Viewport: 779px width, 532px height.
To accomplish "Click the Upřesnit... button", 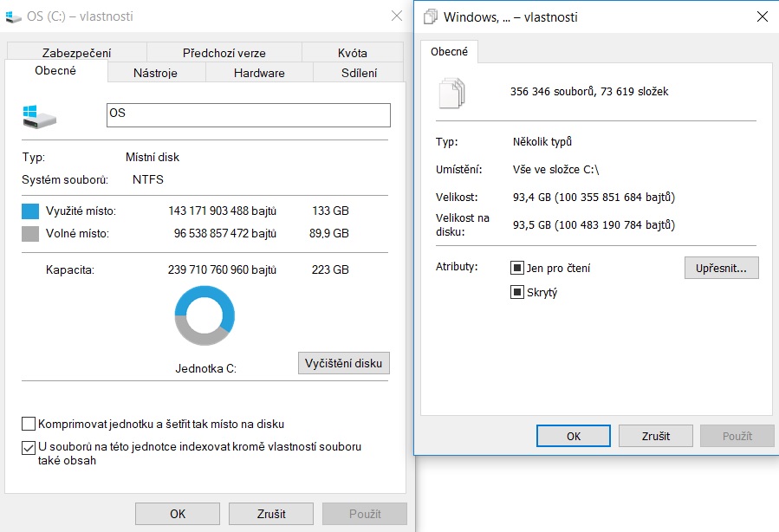I will (x=721, y=268).
